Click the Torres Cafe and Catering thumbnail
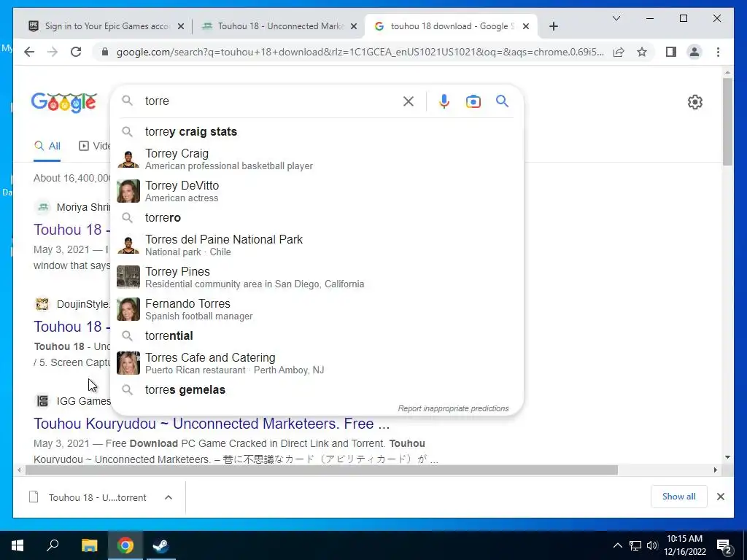747x560 pixels. point(128,363)
